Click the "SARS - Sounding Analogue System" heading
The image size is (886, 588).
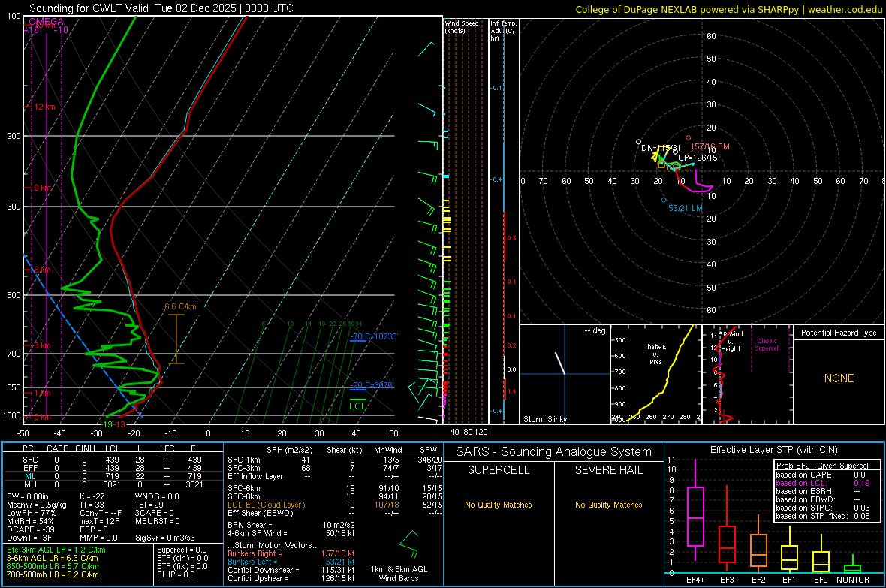click(554, 452)
